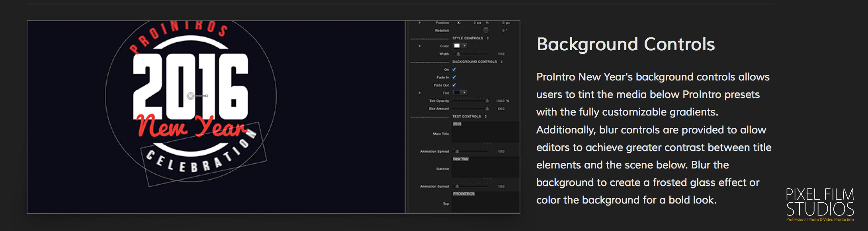Click the Subtitle field resize handle dots

[x=487, y=178]
